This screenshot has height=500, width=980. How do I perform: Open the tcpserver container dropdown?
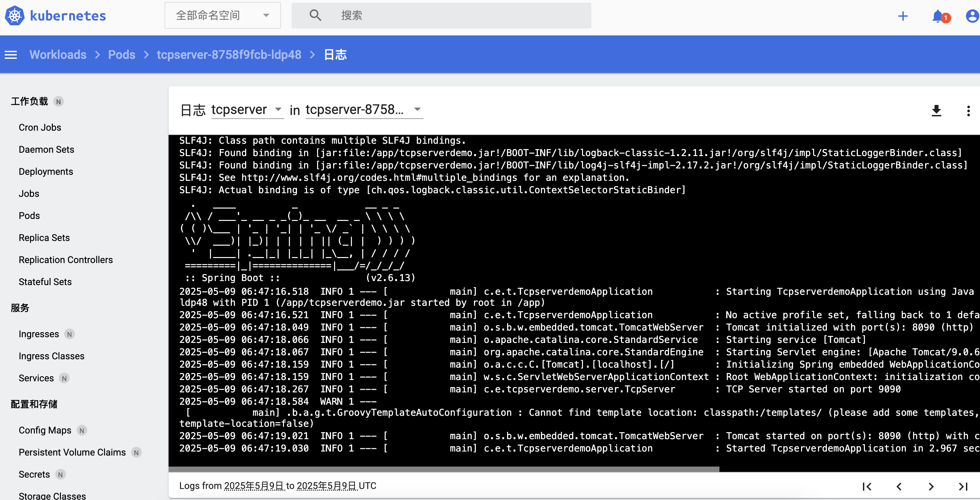tap(247, 110)
